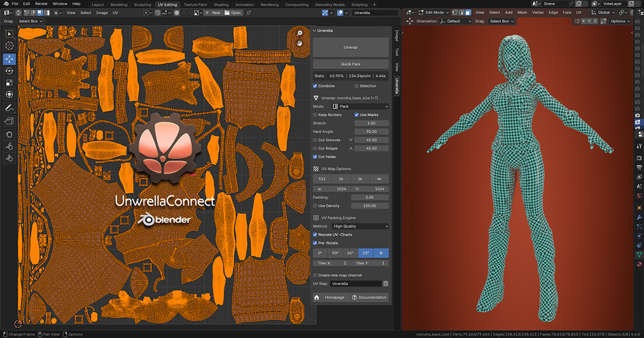Click the zoom magnifier gizmo in UV editor
644x338 pixels.
coord(299,33)
